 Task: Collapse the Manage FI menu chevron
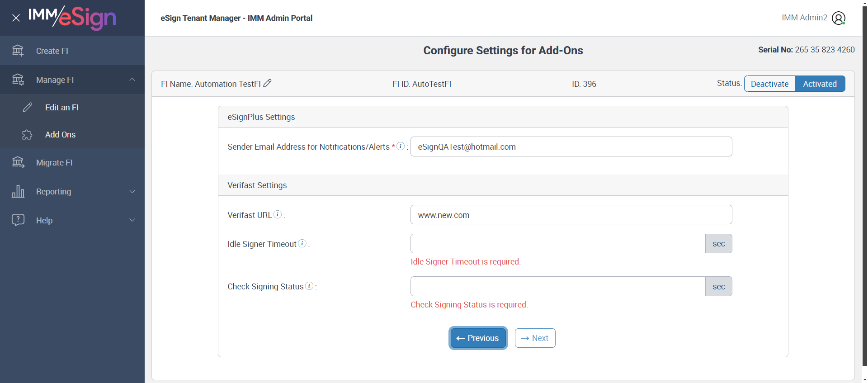click(132, 80)
